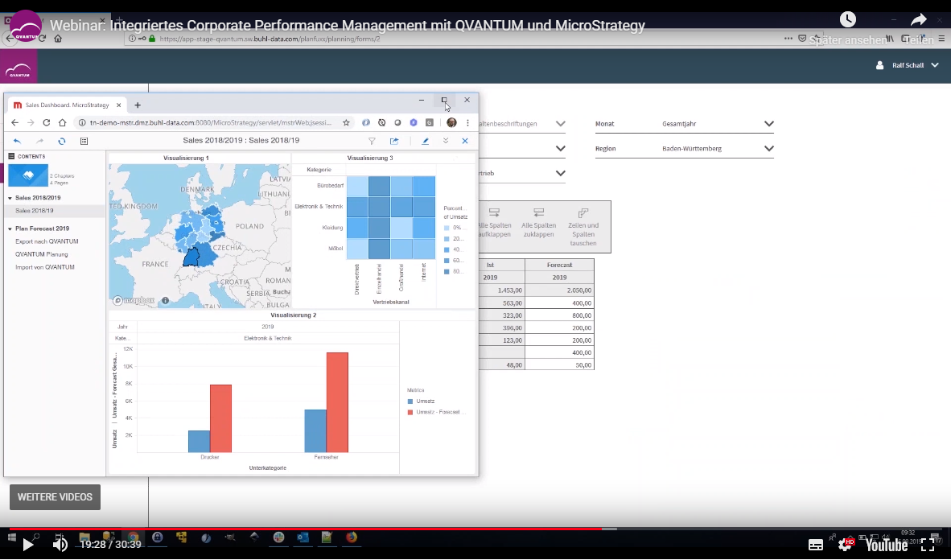Collapse the dossier toolbar with the double chevron icon
Viewport: 951px width, 560px height.
point(445,141)
